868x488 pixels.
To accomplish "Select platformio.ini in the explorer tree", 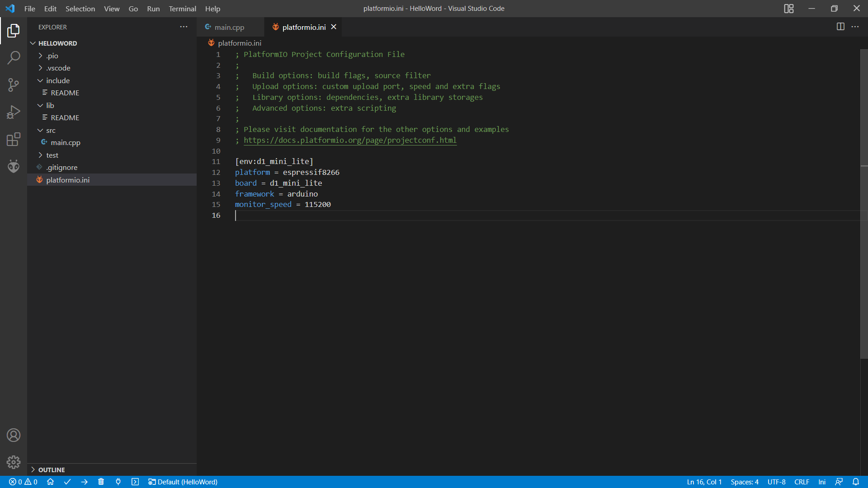I will pyautogui.click(x=112, y=180).
